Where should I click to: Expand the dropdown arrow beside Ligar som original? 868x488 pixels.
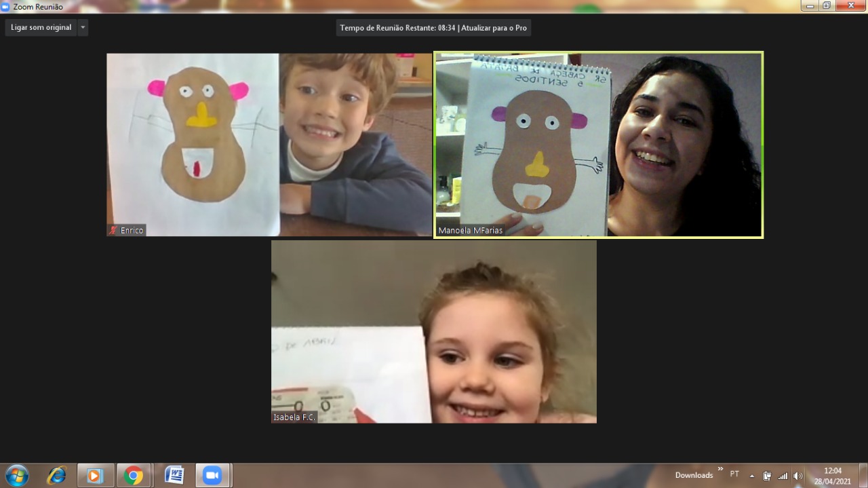pos(83,28)
